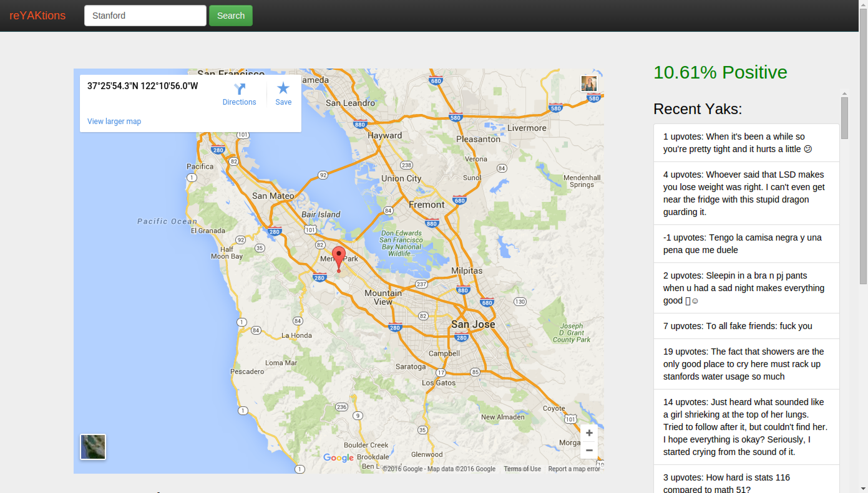
Task: Click the Report a map error link
Action: coord(574,469)
